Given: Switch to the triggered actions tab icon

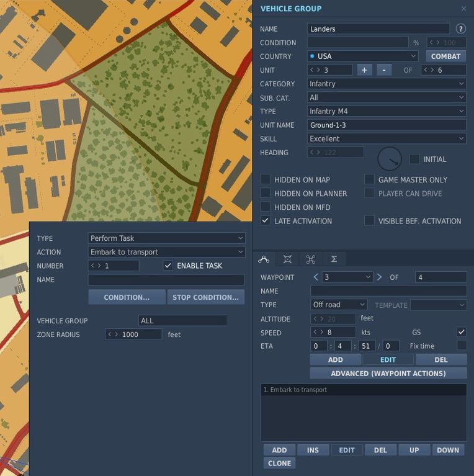Looking at the screenshot, I should pyautogui.click(x=287, y=259).
